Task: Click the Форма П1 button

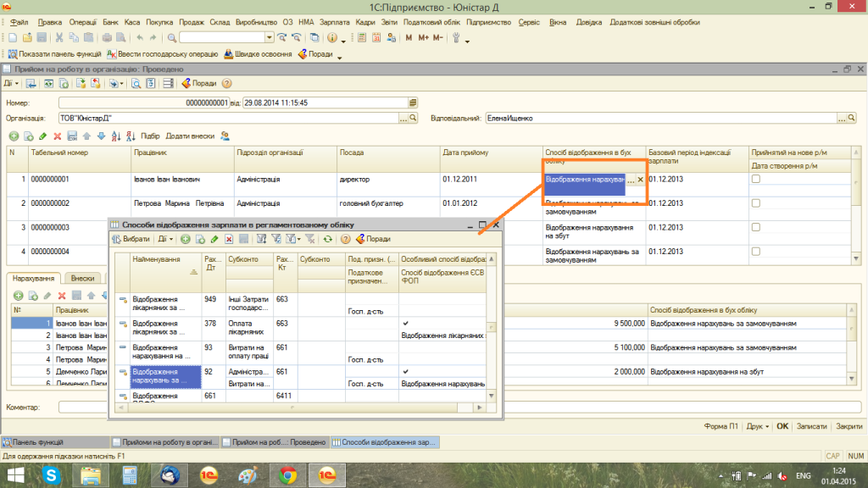Action: pyautogui.click(x=721, y=427)
